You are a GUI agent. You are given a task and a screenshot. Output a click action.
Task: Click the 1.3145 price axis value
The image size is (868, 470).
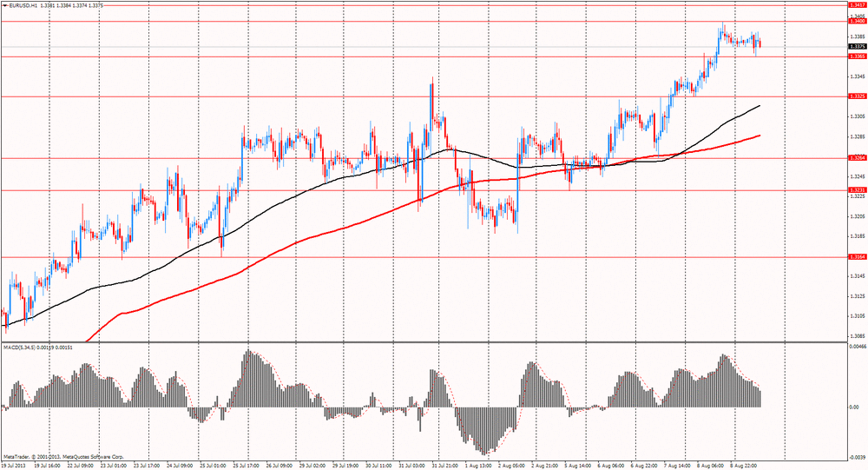(x=857, y=276)
